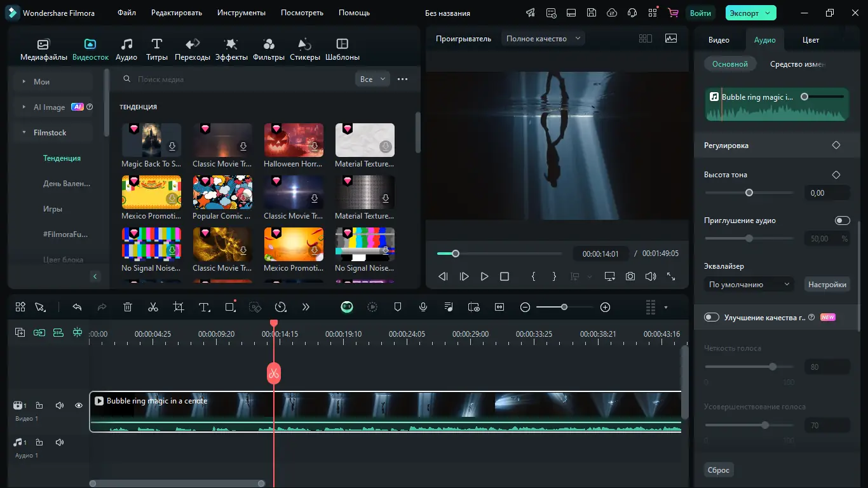Click the Экспорт button
Image resolution: width=868 pixels, height=488 pixels.
(750, 13)
